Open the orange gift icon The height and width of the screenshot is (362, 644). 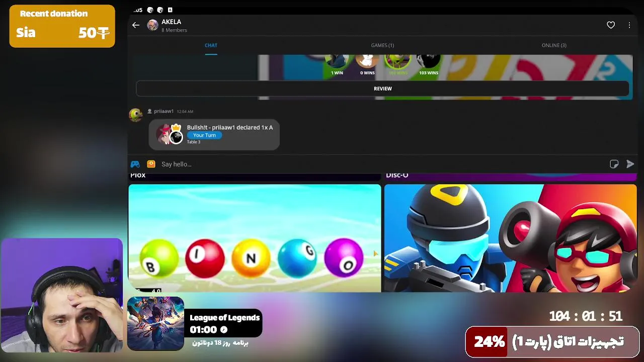click(151, 164)
